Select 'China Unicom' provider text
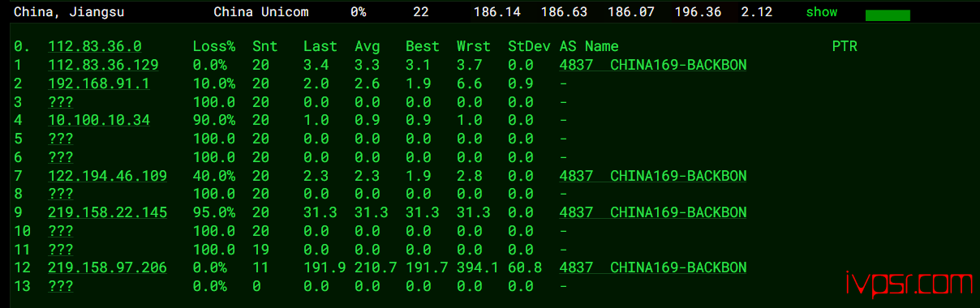The height and width of the screenshot is (308, 980). 260,12
